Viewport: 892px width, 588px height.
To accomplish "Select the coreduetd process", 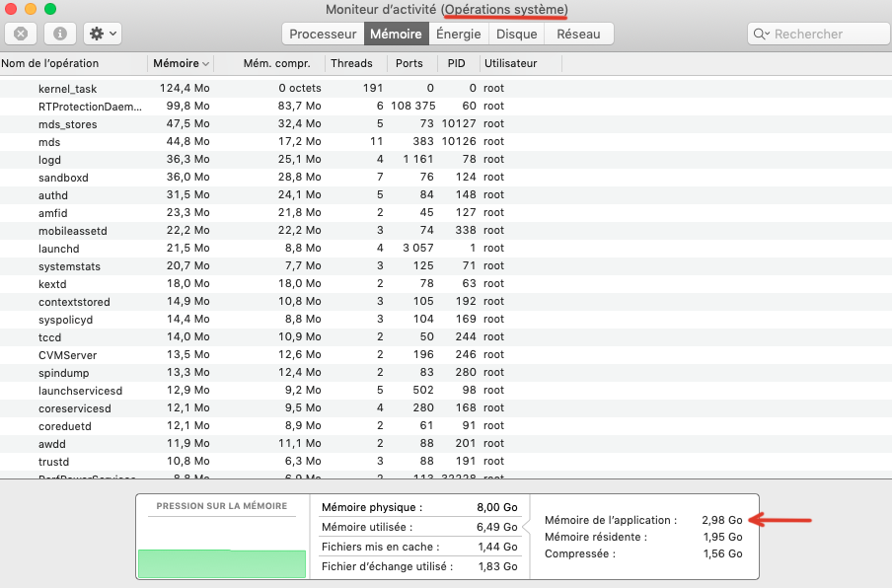I will pyautogui.click(x=446, y=426).
